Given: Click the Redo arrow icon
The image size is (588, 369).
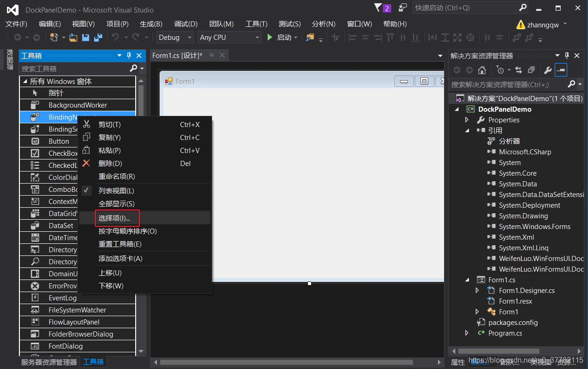Looking at the screenshot, I should click(x=136, y=38).
